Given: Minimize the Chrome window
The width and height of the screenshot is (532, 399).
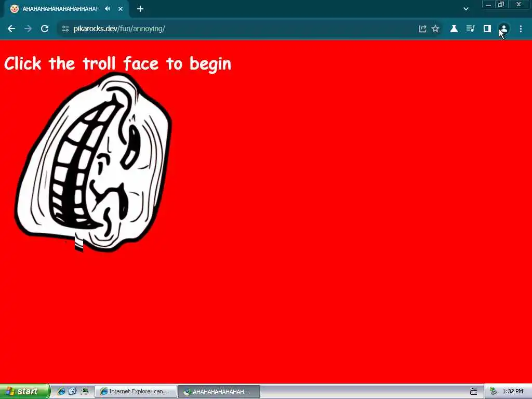Looking at the screenshot, I should (x=488, y=5).
